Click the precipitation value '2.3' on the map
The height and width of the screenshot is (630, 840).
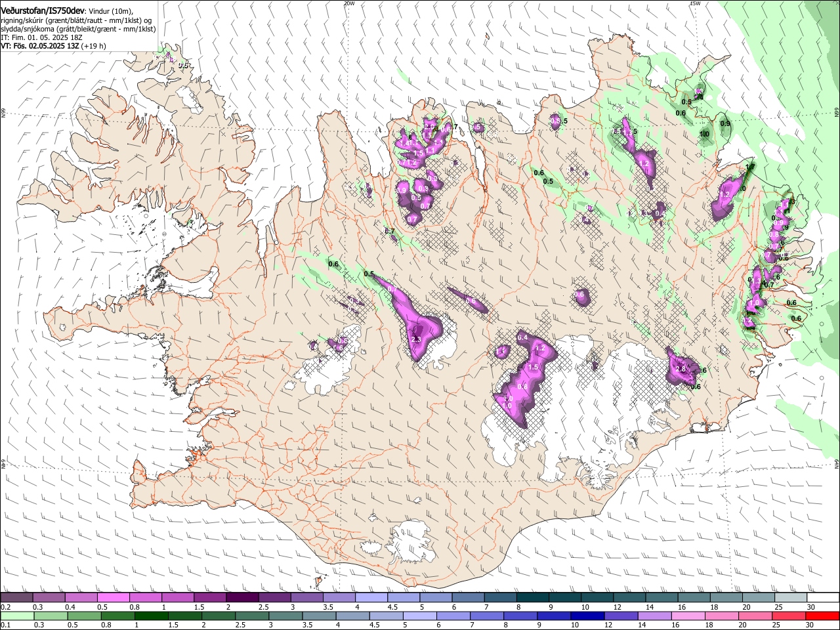pos(415,339)
